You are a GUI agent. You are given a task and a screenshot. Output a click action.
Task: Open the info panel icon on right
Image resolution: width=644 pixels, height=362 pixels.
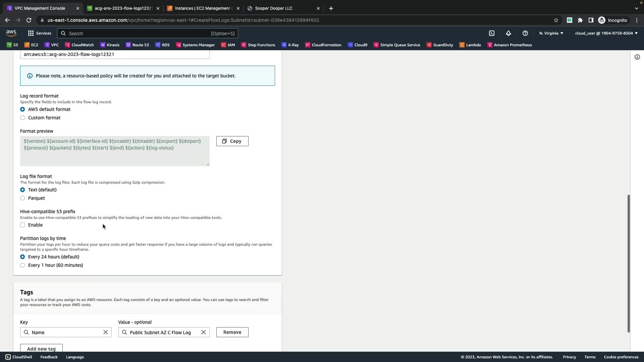[x=637, y=57]
